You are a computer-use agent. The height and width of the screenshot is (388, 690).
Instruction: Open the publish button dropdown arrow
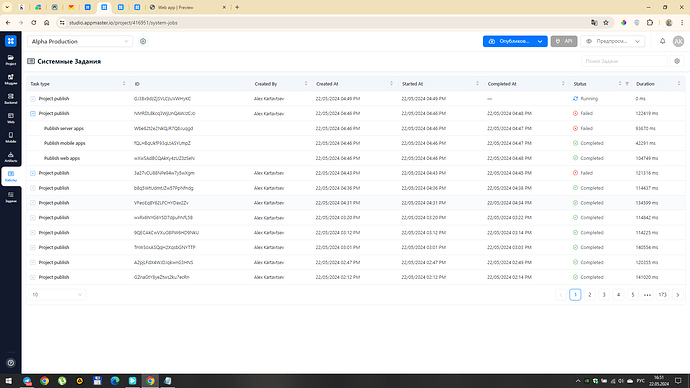pyautogui.click(x=540, y=41)
